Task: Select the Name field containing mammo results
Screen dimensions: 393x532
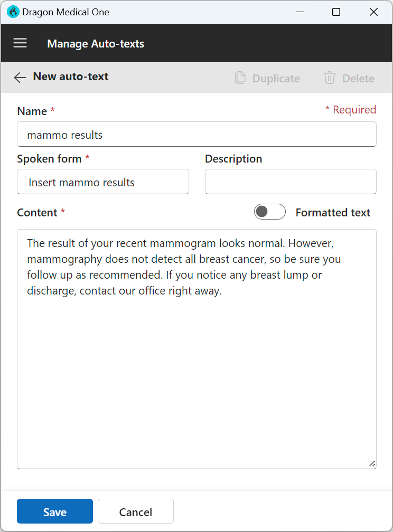Action: click(196, 135)
